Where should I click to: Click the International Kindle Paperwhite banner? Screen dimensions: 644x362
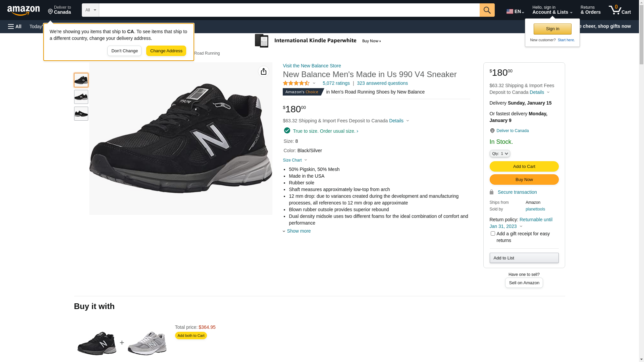(x=318, y=41)
